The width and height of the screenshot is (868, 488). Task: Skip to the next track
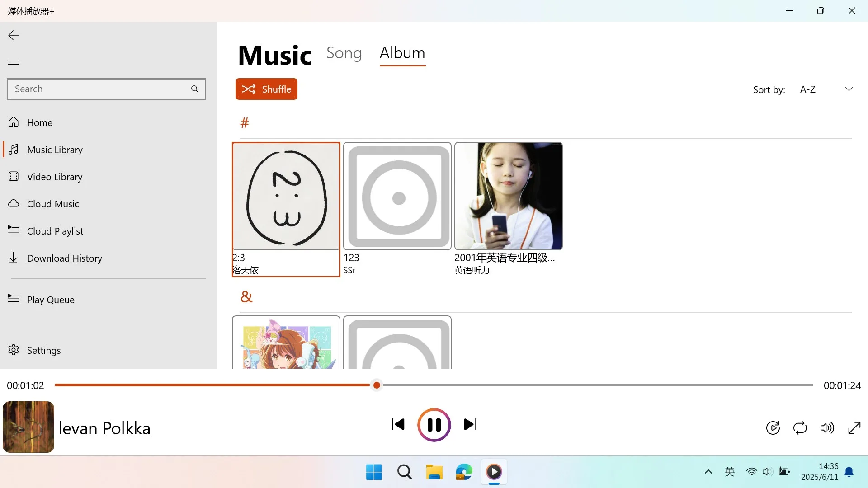[470, 424]
